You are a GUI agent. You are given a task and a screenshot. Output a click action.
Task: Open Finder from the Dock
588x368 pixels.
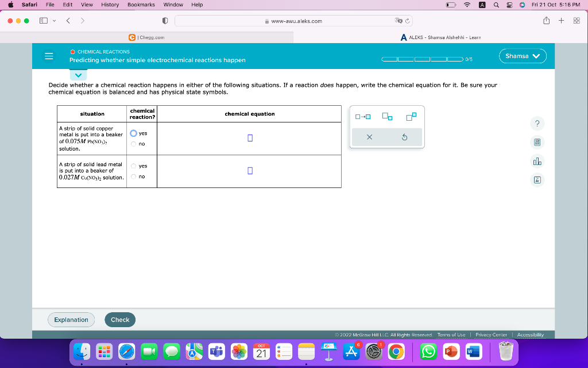(82, 352)
